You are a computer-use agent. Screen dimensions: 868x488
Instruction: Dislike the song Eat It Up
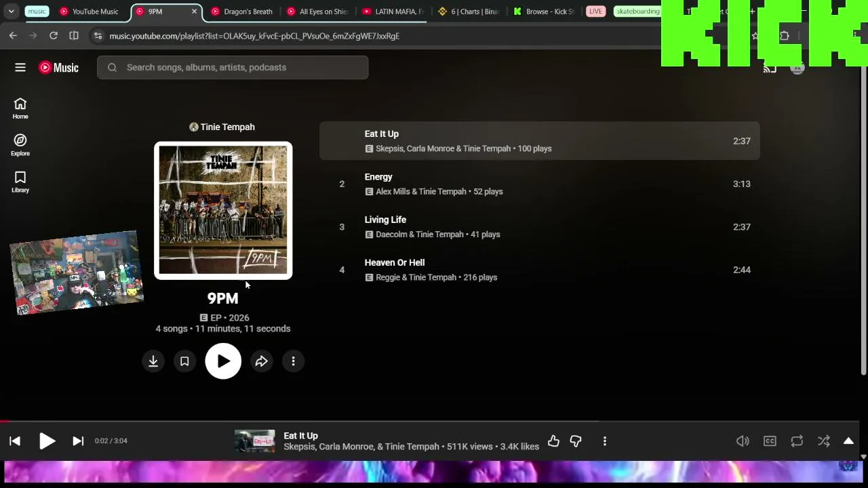pyautogui.click(x=576, y=441)
